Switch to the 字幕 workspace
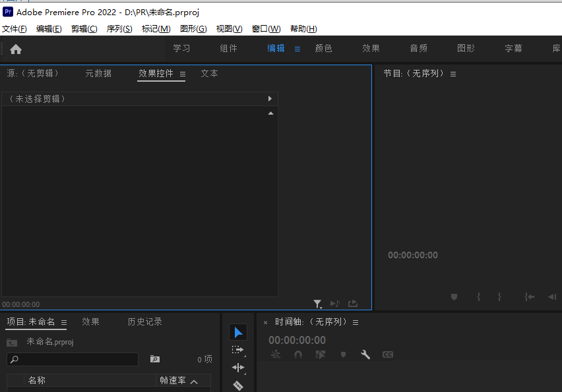This screenshot has width=562, height=392. pyautogui.click(x=514, y=48)
